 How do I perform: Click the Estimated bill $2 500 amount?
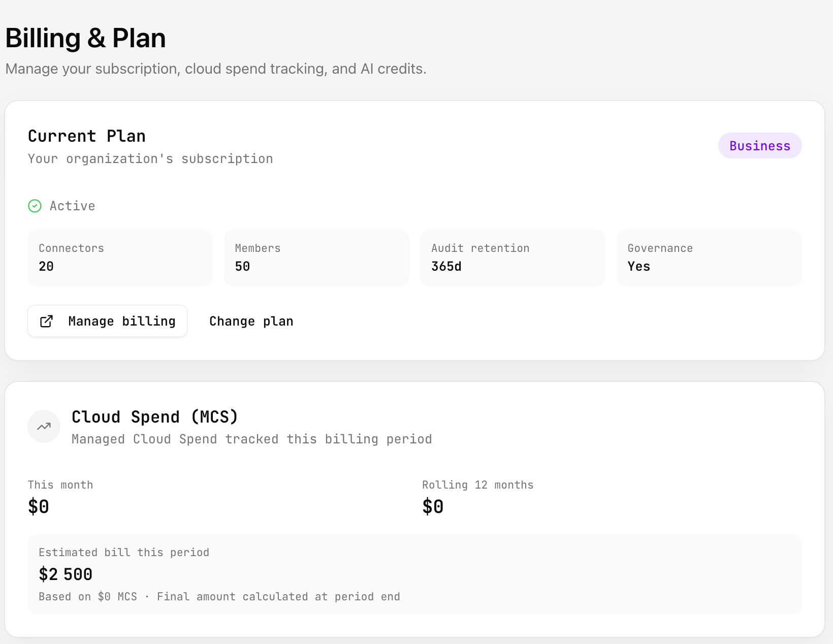(x=65, y=574)
